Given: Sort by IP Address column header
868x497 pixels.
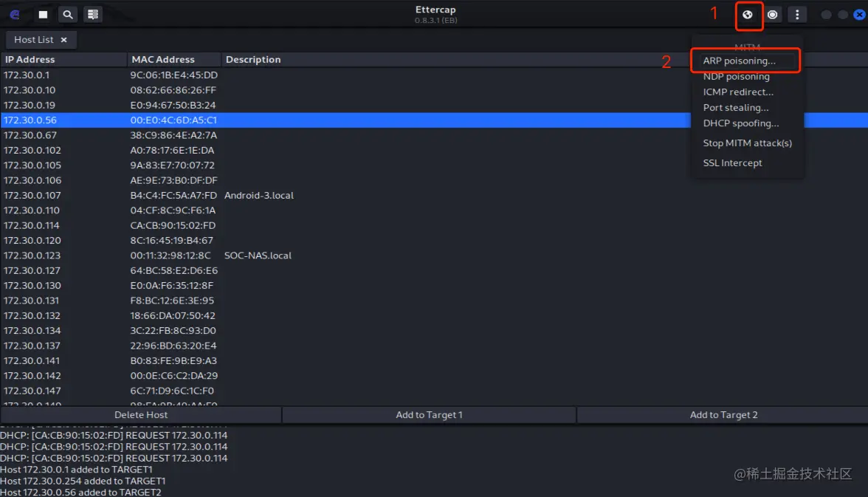Looking at the screenshot, I should click(x=63, y=59).
